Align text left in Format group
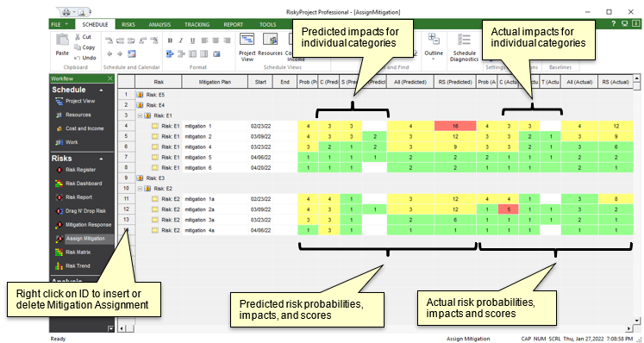644x343 pixels. click(204, 41)
